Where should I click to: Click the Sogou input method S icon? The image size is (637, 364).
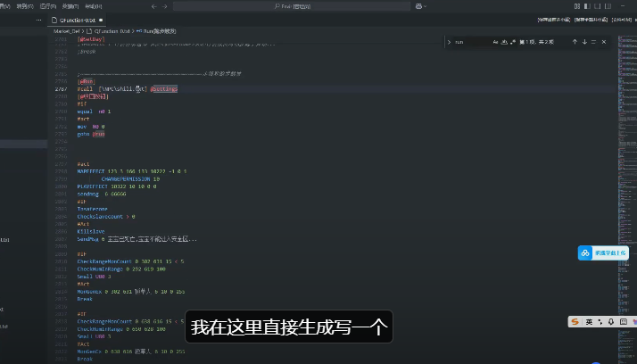pos(576,321)
